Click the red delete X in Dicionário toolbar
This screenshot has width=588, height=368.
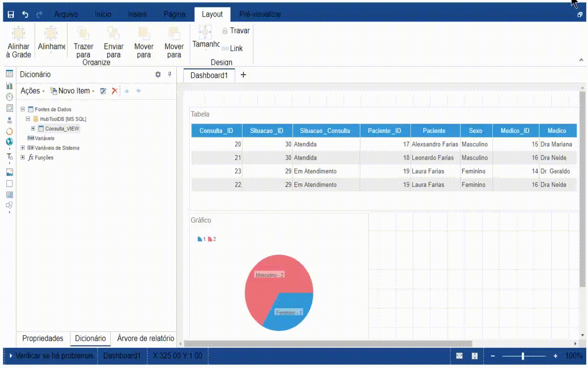tap(115, 91)
